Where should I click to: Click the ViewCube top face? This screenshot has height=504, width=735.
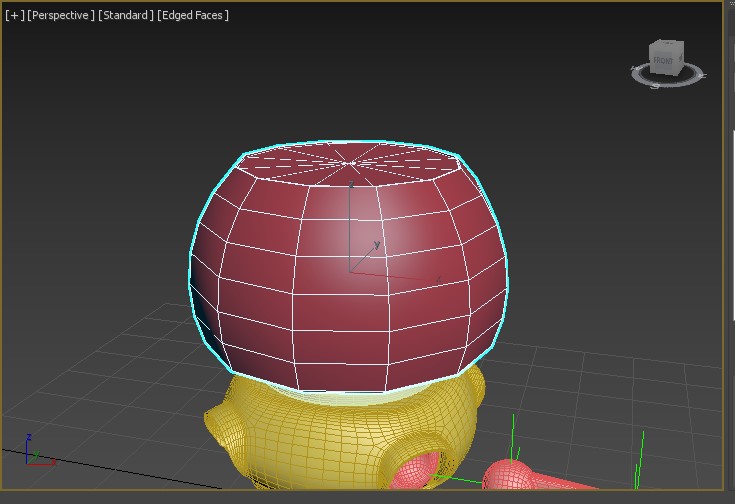666,46
